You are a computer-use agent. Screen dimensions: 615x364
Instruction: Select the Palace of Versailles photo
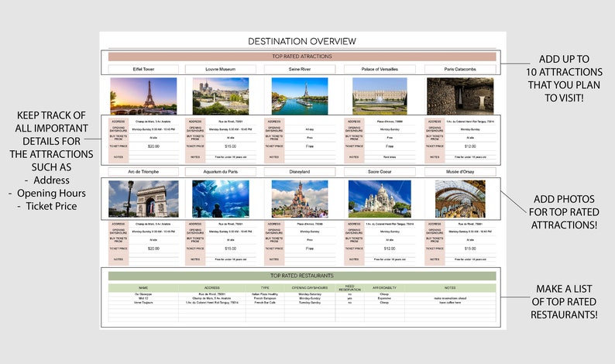(x=379, y=96)
